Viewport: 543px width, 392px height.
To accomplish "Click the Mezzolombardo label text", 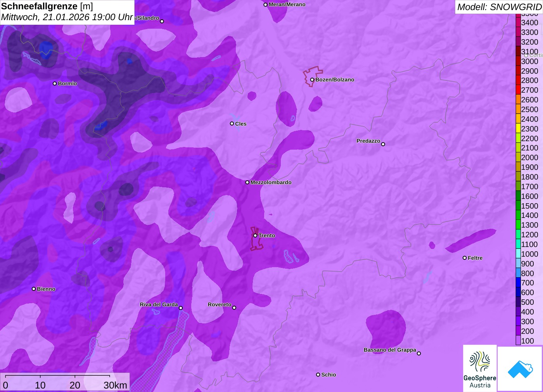I will point(271,182).
